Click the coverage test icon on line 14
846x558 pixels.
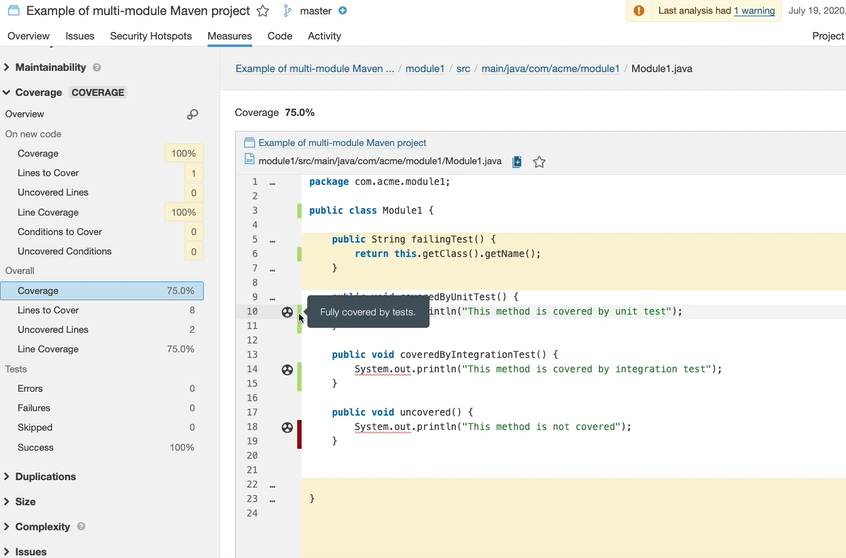[287, 370]
